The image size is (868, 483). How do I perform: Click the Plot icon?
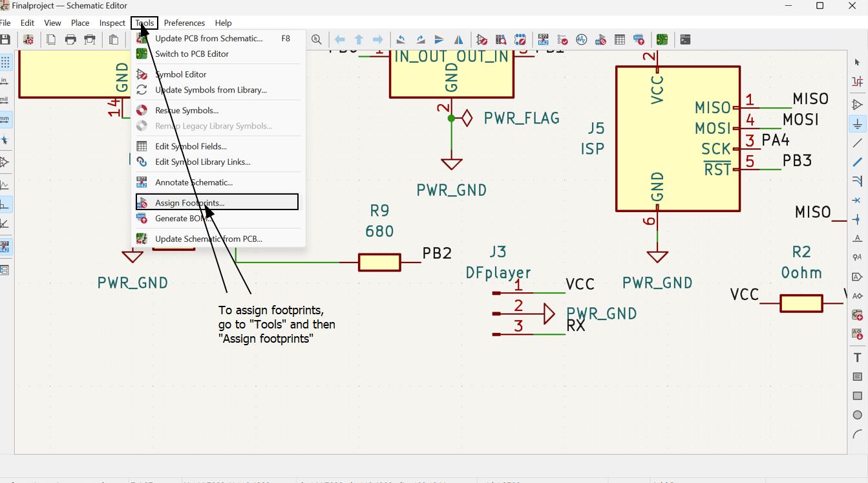(90, 39)
